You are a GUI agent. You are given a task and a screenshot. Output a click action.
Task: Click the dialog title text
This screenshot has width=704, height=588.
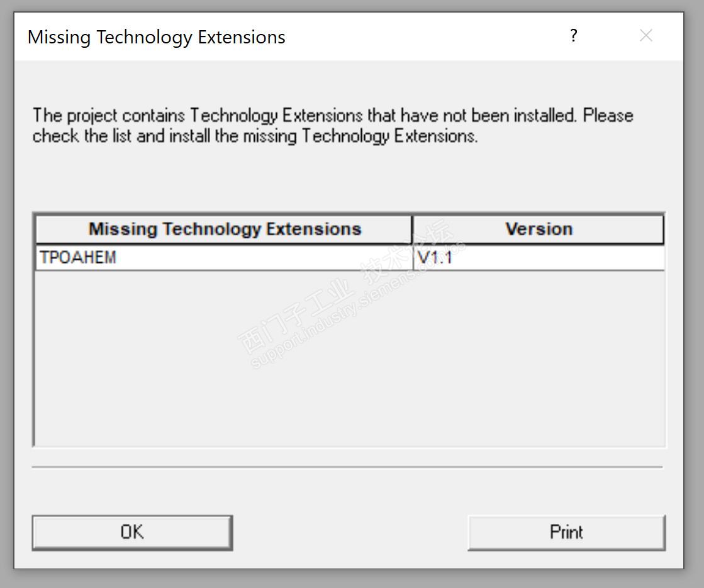click(156, 37)
